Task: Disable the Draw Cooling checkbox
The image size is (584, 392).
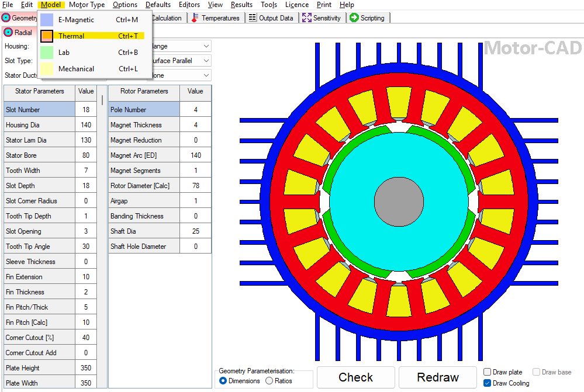Action: [x=486, y=383]
